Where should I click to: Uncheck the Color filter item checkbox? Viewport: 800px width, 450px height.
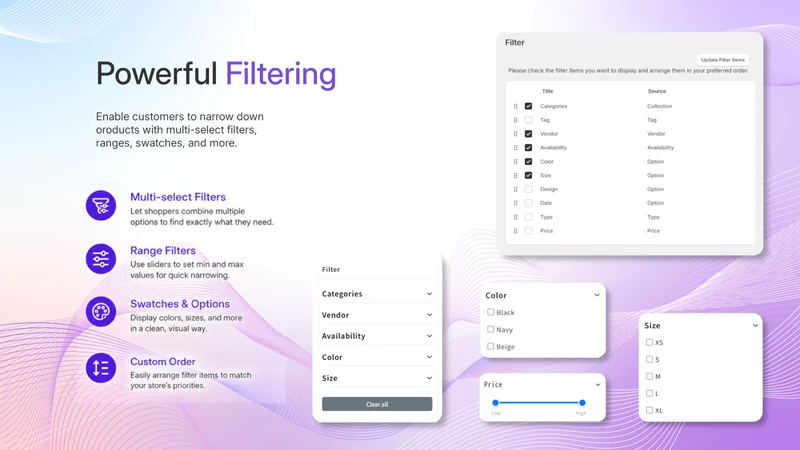[529, 161]
